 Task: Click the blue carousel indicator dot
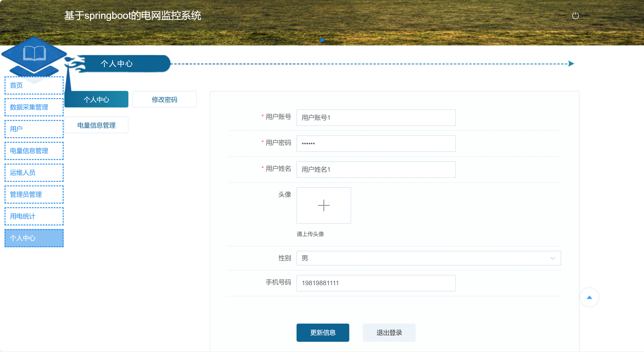(x=322, y=40)
